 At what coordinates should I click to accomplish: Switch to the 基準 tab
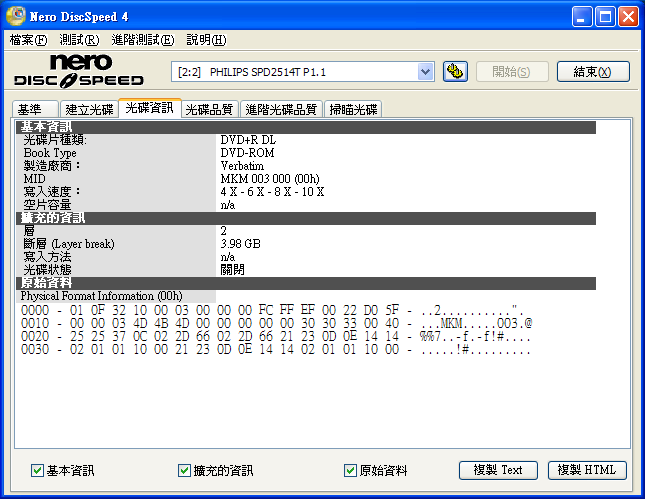(35, 109)
